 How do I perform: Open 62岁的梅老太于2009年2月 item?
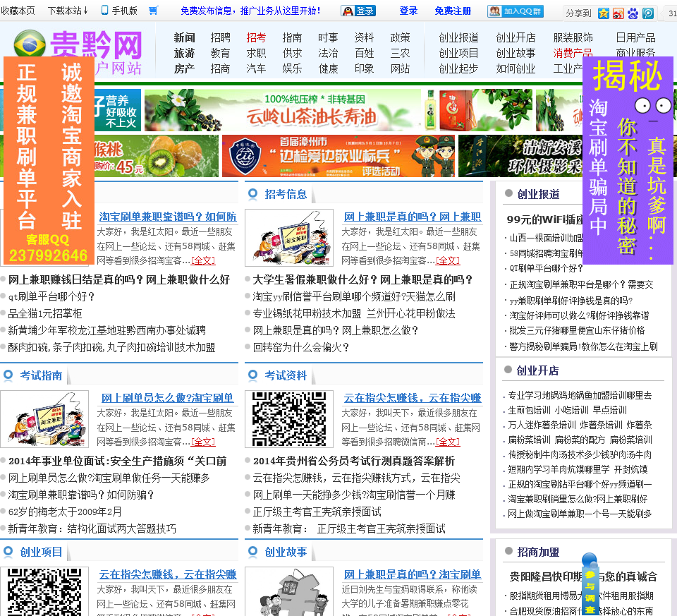tap(65, 512)
